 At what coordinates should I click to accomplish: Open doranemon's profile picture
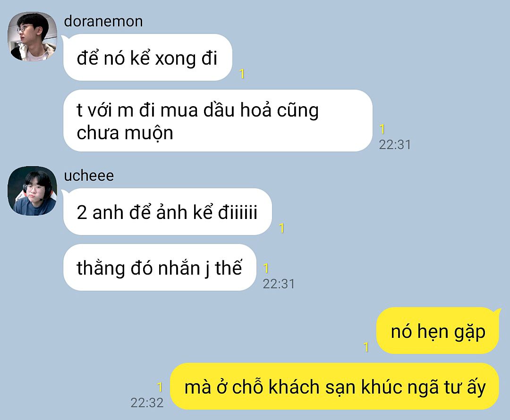(x=32, y=36)
